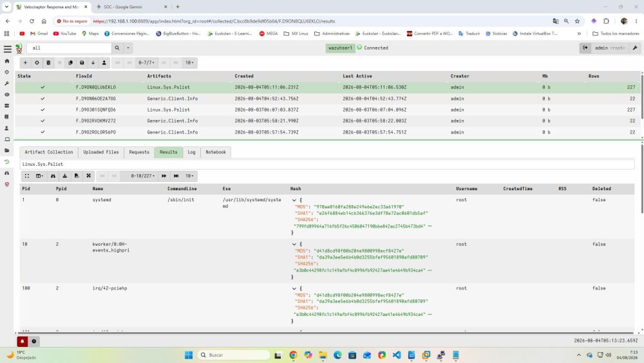The height and width of the screenshot is (363, 644).
Task: Click the binoculars filter icon in results toolbar
Action: 53,176
